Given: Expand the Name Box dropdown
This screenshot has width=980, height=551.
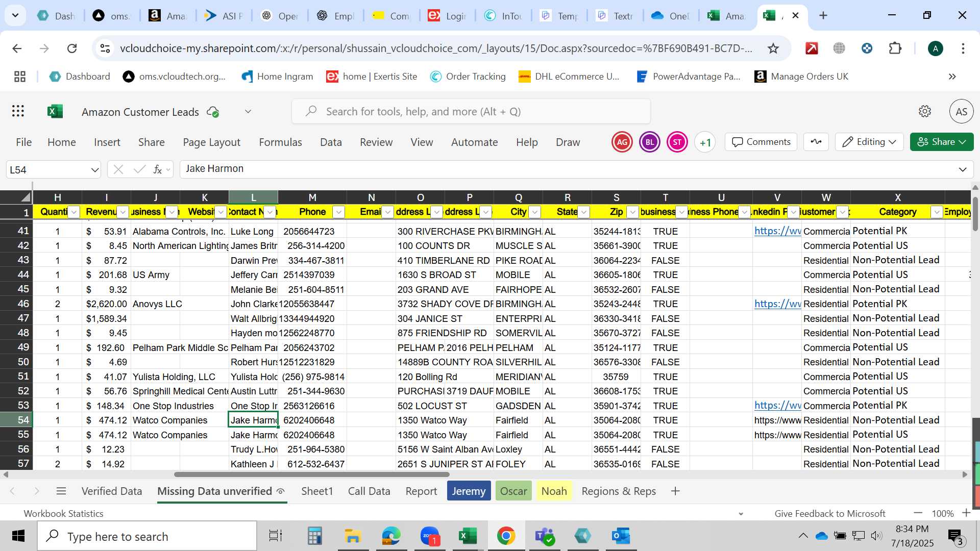Looking at the screenshot, I should pos(94,170).
